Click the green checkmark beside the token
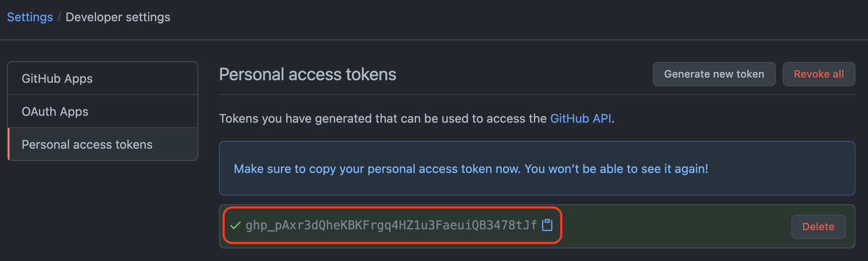Viewport: 868px width, 261px height. pos(236,225)
